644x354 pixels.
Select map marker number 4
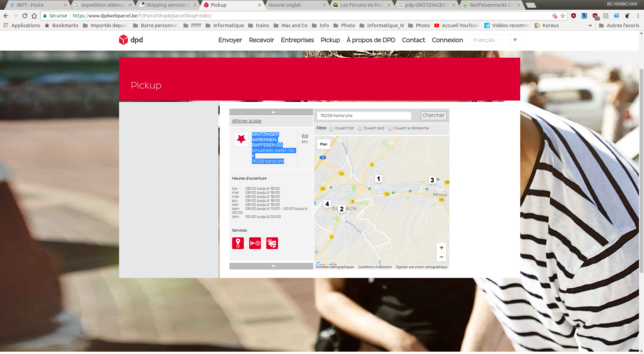[327, 204]
